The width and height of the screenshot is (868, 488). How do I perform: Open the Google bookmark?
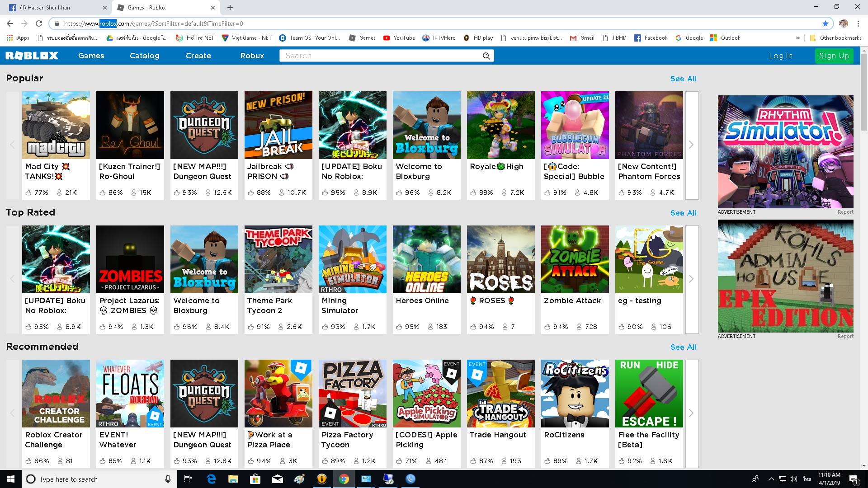[689, 38]
